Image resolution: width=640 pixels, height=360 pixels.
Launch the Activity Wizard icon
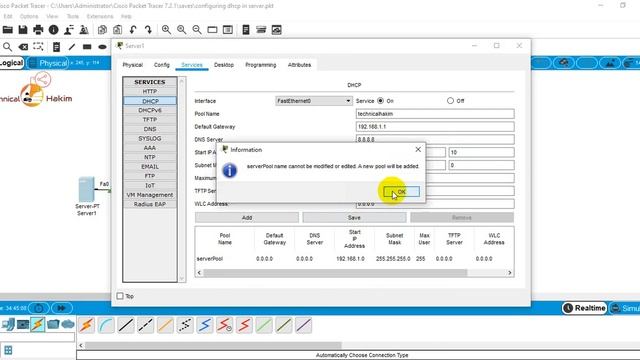69,30
